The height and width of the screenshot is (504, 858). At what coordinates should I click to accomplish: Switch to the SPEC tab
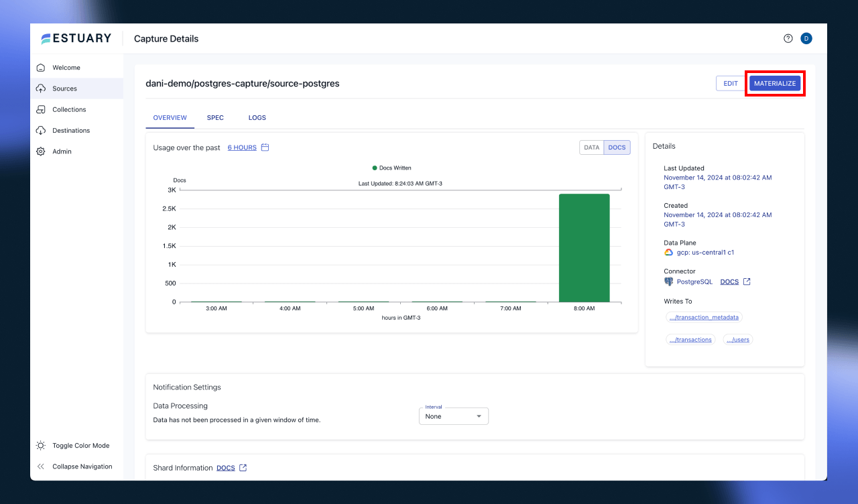pos(215,118)
